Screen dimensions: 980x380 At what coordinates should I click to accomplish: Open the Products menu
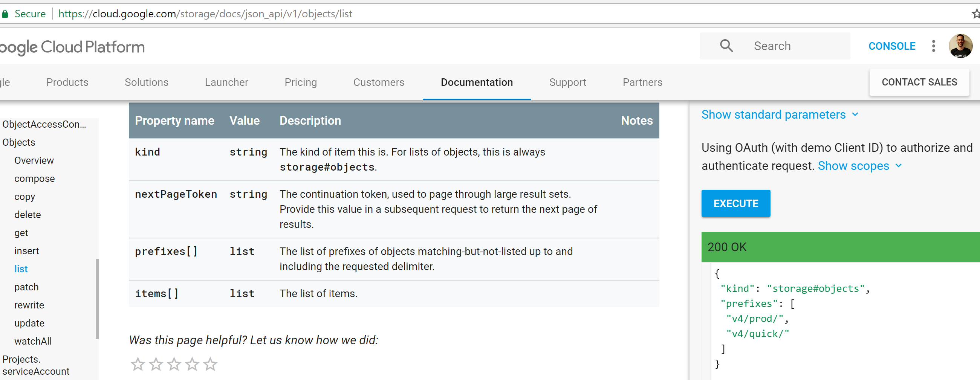[x=67, y=82]
